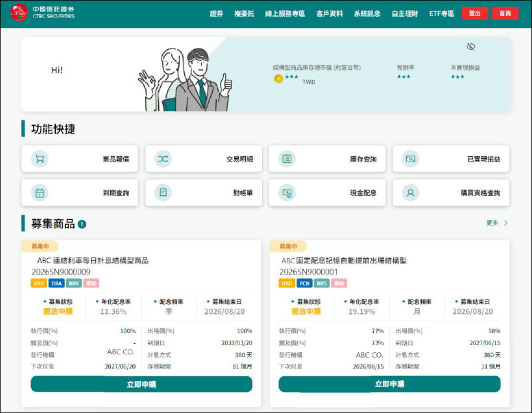Click the 11.36% annualized rate value
This screenshot has width=532, height=413.
click(x=113, y=311)
